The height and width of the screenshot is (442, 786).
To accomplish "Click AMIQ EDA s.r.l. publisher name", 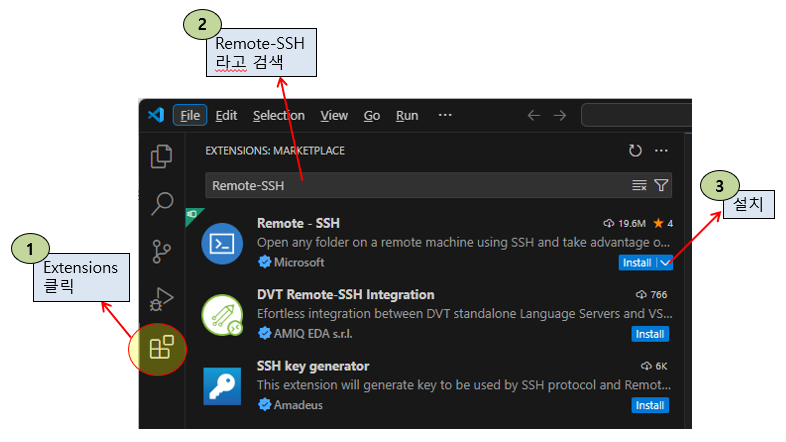I will tap(313, 333).
